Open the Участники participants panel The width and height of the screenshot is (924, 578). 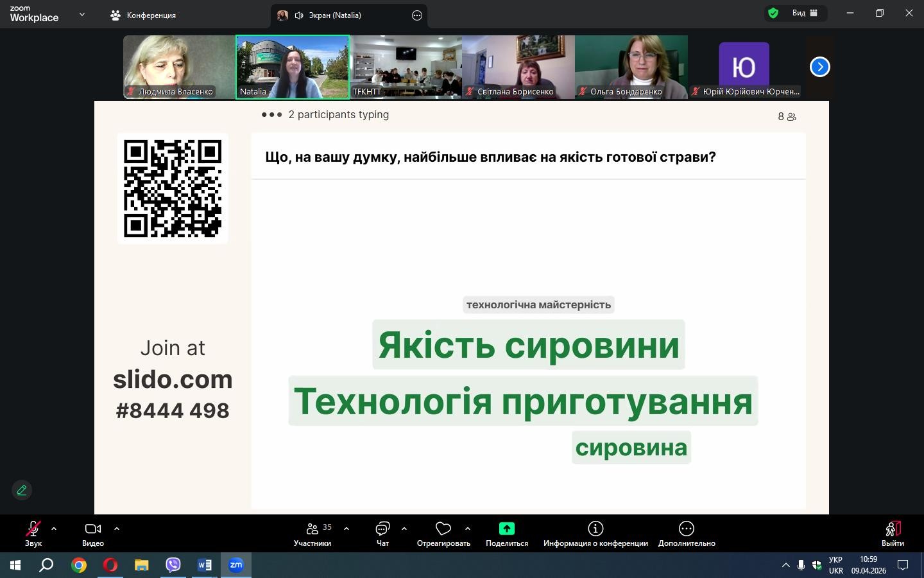click(x=312, y=533)
